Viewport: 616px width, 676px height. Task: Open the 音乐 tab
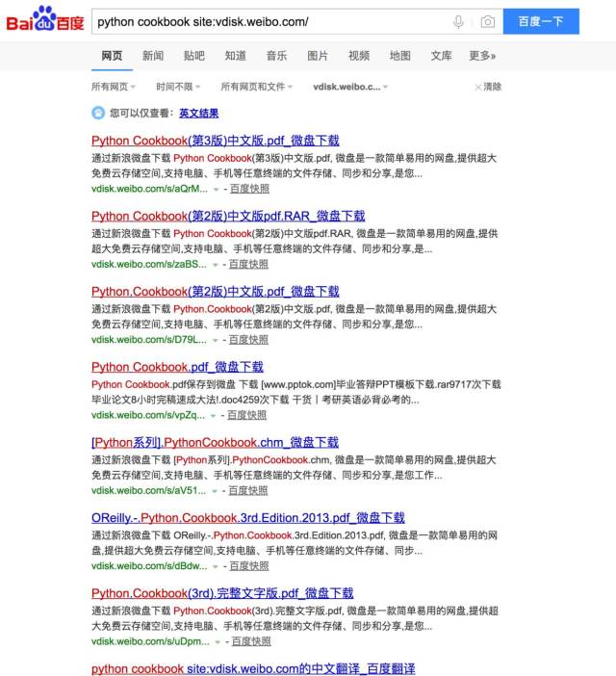point(276,56)
